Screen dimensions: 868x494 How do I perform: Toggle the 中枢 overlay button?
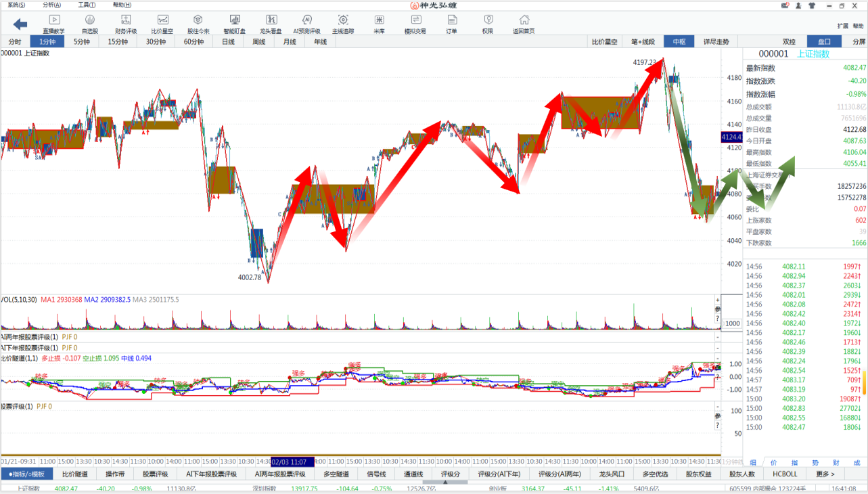pyautogui.click(x=679, y=41)
